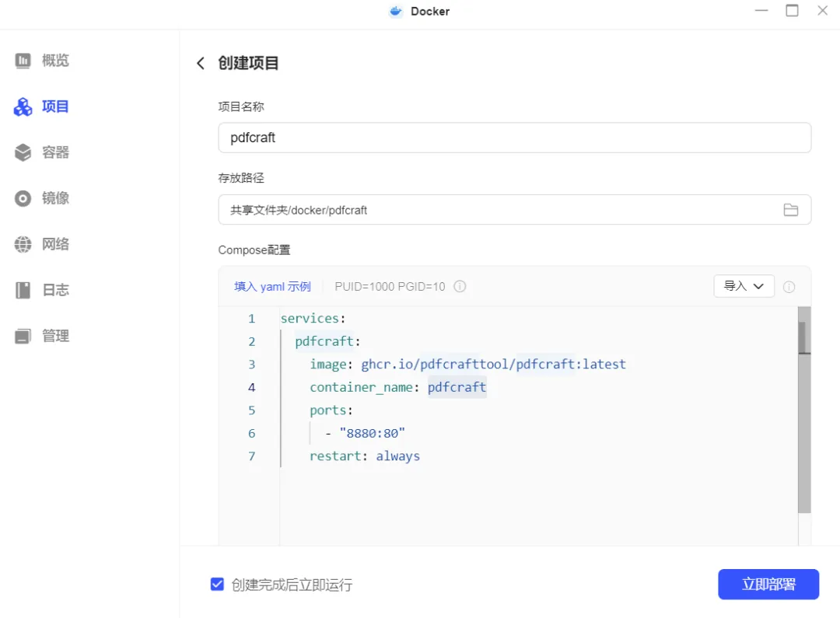Switch to 管理 menu item
The height and width of the screenshot is (618, 840).
(55, 337)
